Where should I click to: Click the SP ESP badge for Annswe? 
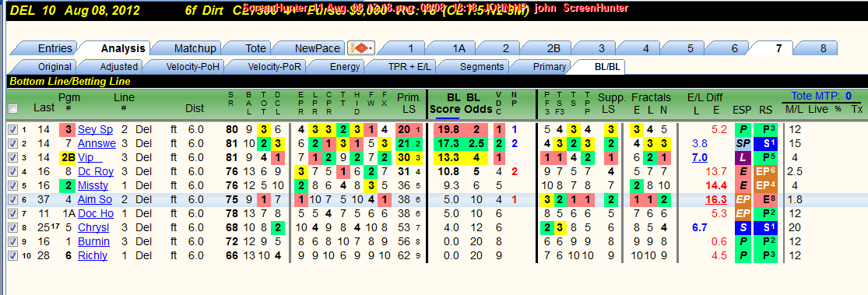pyautogui.click(x=742, y=144)
